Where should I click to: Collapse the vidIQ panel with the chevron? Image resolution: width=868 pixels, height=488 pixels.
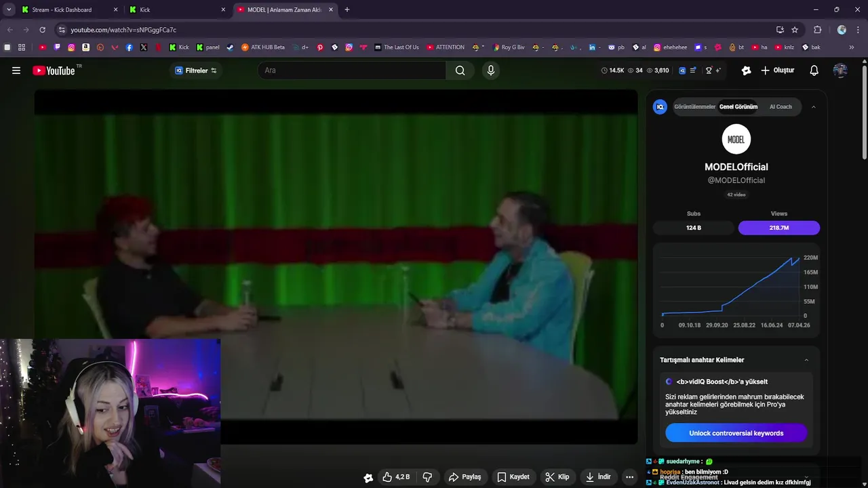coord(814,107)
